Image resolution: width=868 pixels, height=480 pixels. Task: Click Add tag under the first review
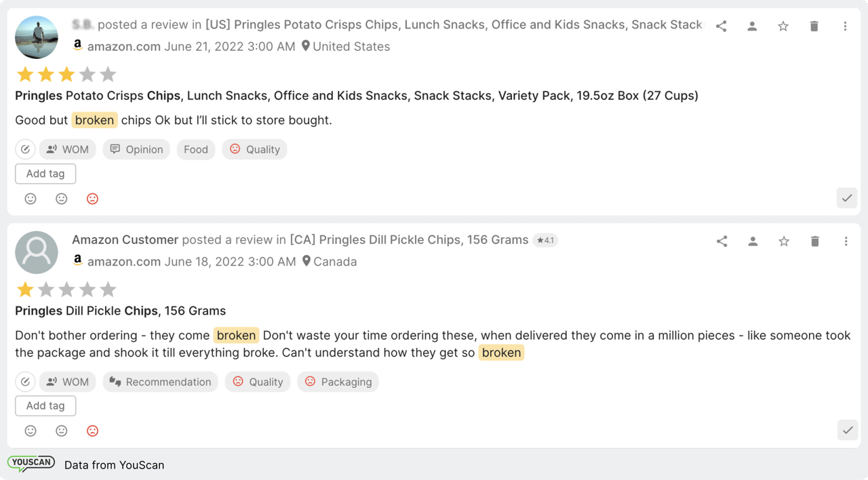45,174
